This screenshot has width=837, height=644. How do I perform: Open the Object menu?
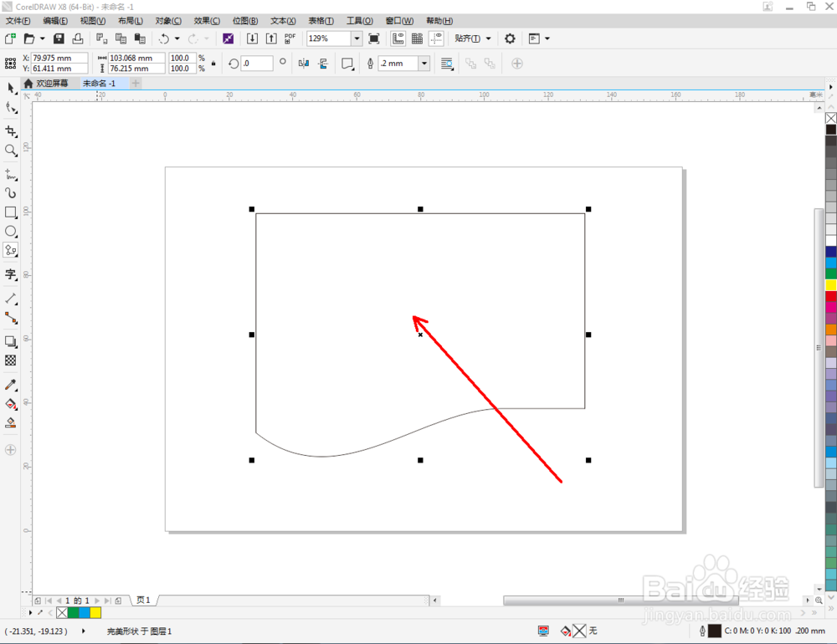(x=168, y=21)
